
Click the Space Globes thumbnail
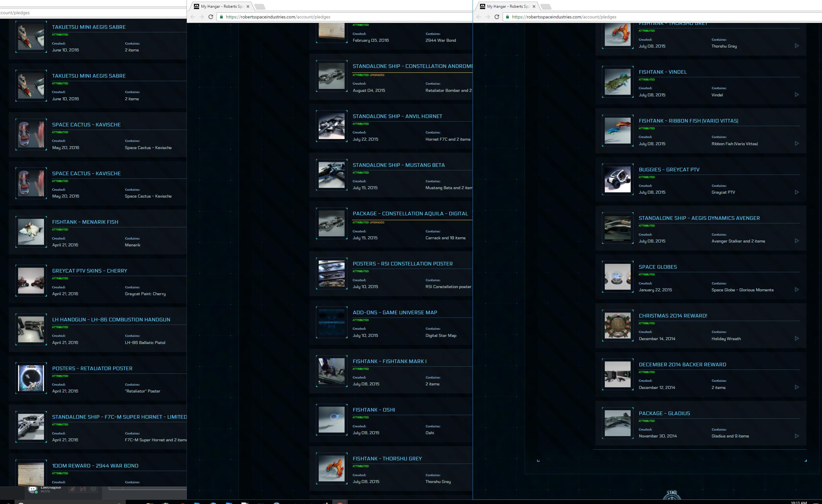point(617,277)
